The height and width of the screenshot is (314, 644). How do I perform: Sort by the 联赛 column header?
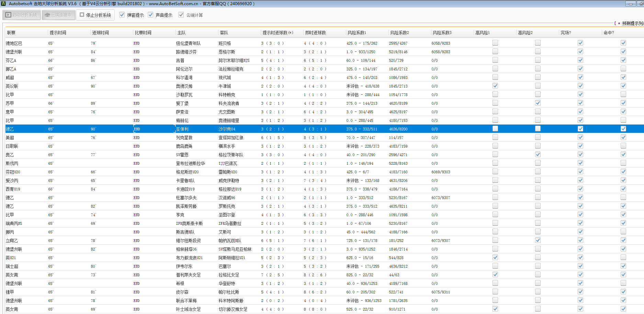11,33
